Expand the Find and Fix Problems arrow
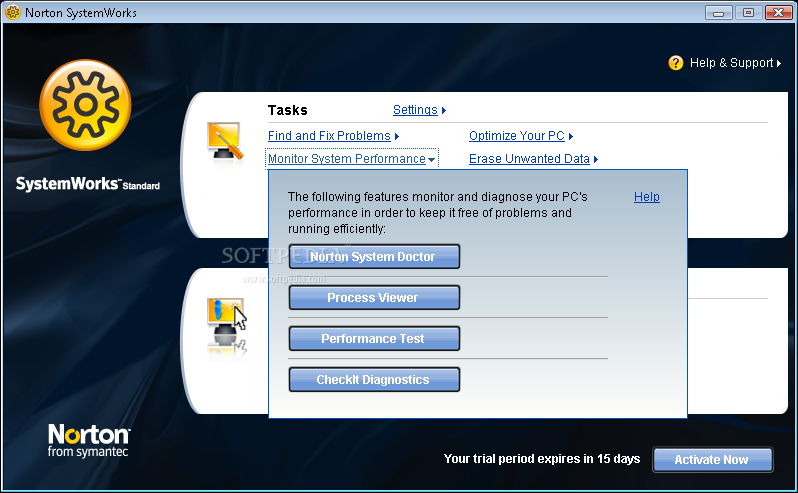The width and height of the screenshot is (798, 493). (x=397, y=136)
